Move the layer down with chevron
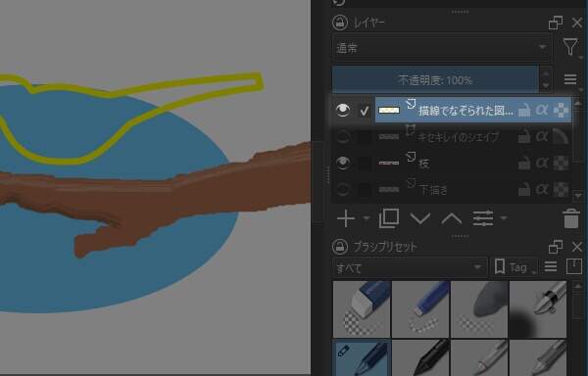The image size is (588, 376). pyautogui.click(x=420, y=218)
